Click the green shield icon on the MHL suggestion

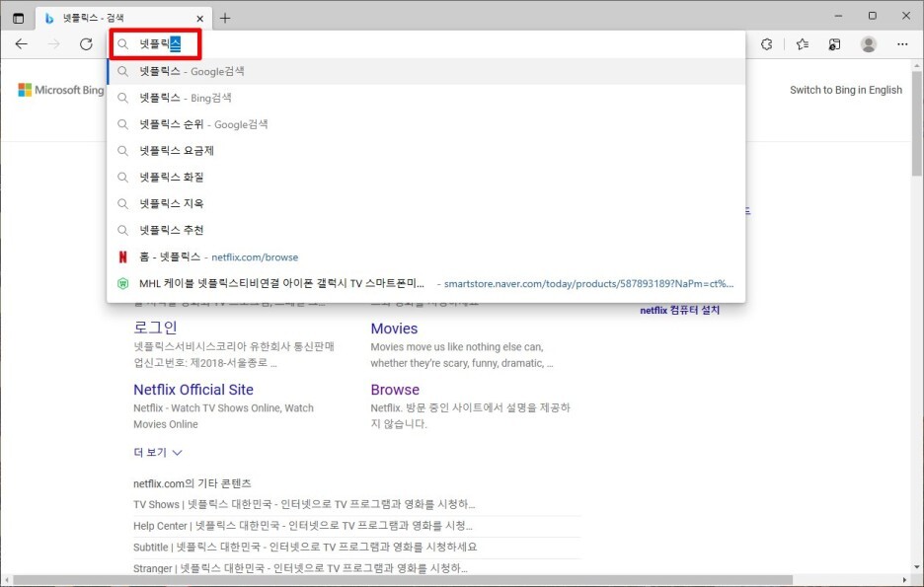point(122,283)
